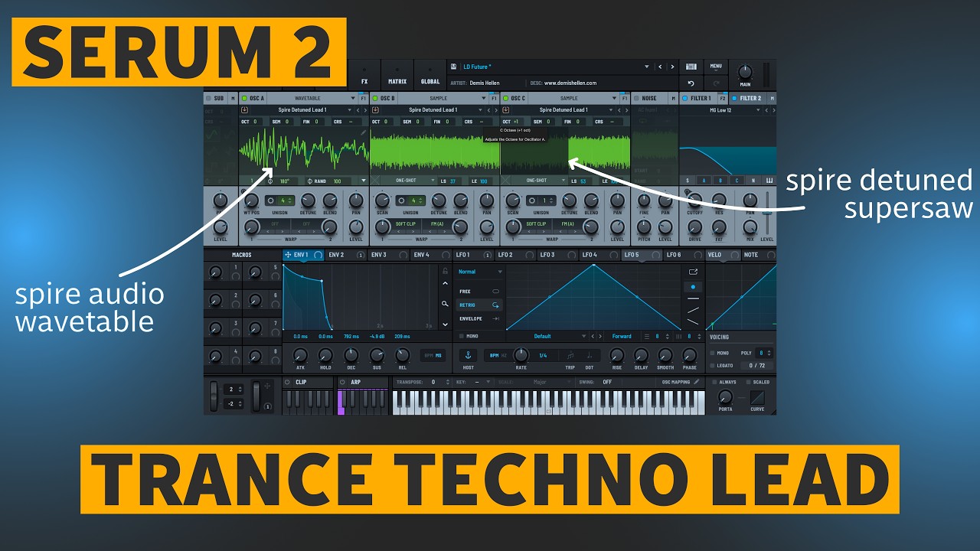Select LFO ENVELOPE trigger mode
The width and height of the screenshot is (980, 551).
click(479, 318)
